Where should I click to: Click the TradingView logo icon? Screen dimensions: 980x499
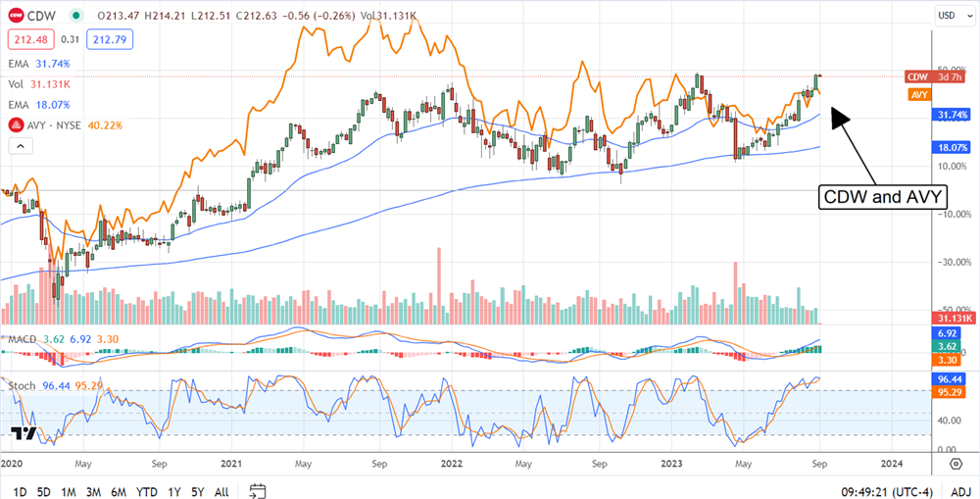coord(24,433)
